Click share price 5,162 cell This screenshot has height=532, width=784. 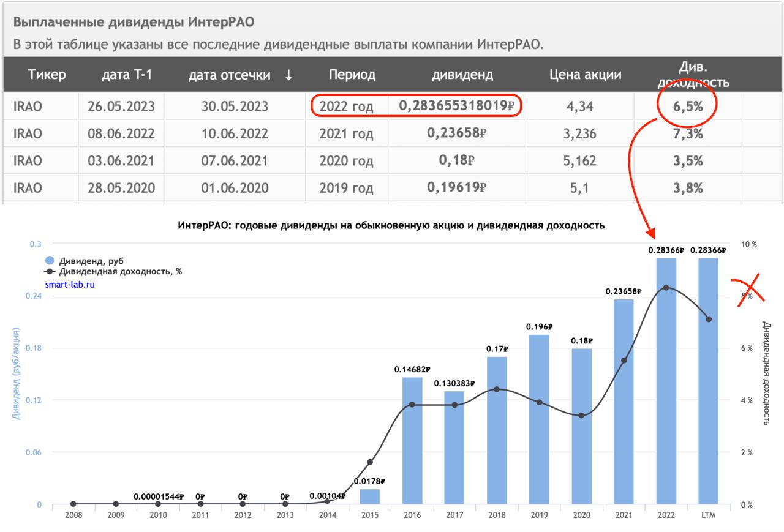(x=578, y=161)
